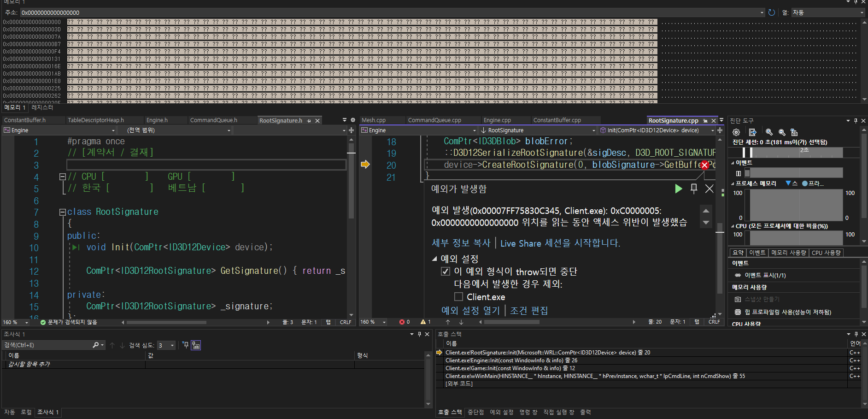Open the output bottom tab
The image size is (868, 419).
585,412
